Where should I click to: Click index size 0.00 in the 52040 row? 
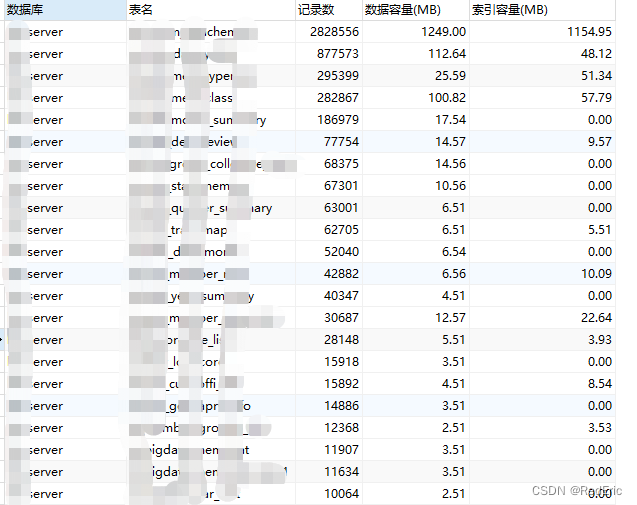[x=600, y=251]
